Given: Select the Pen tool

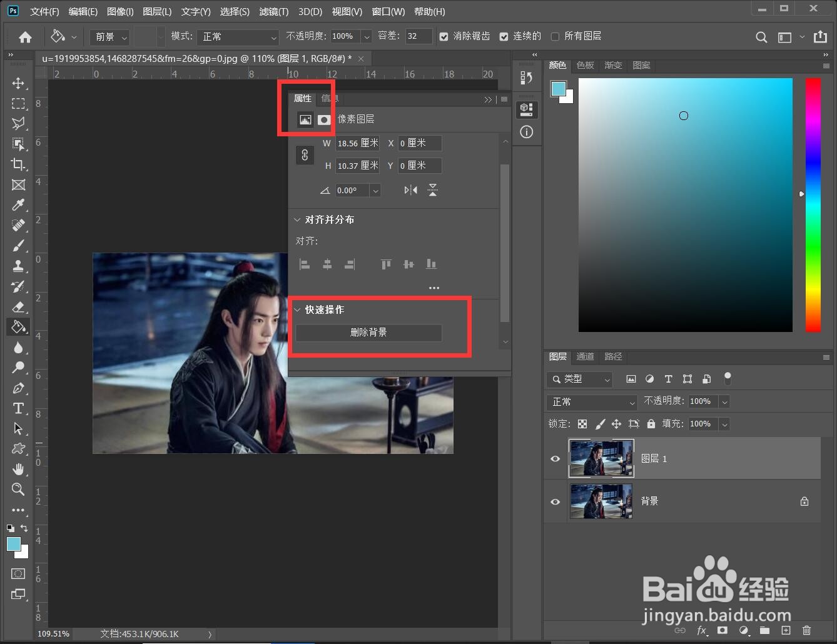Looking at the screenshot, I should 18,388.
